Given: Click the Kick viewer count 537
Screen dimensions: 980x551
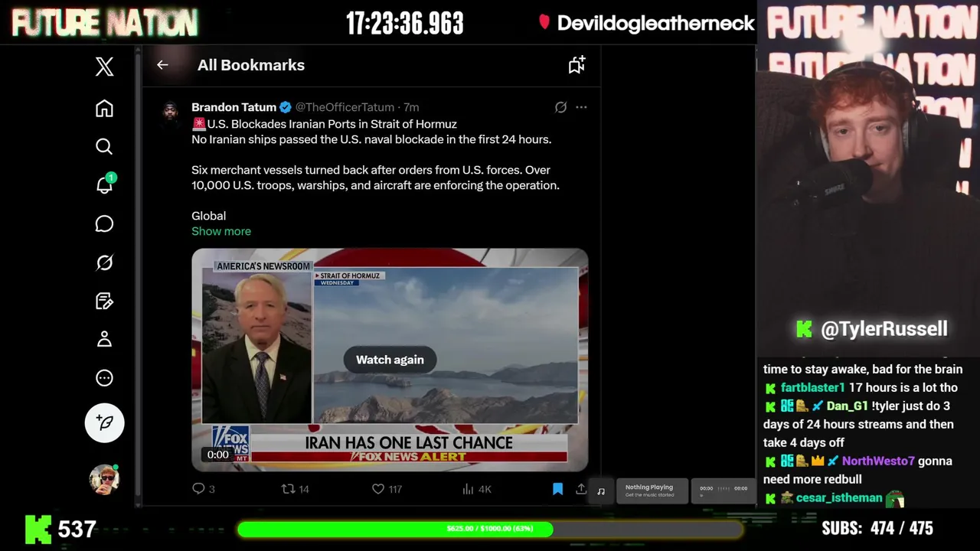Looking at the screenshot, I should (77, 529).
